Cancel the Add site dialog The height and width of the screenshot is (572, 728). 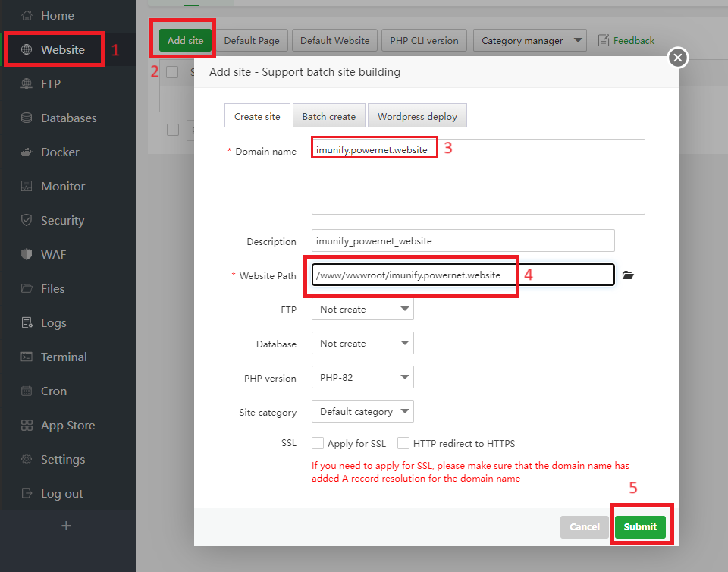point(584,526)
